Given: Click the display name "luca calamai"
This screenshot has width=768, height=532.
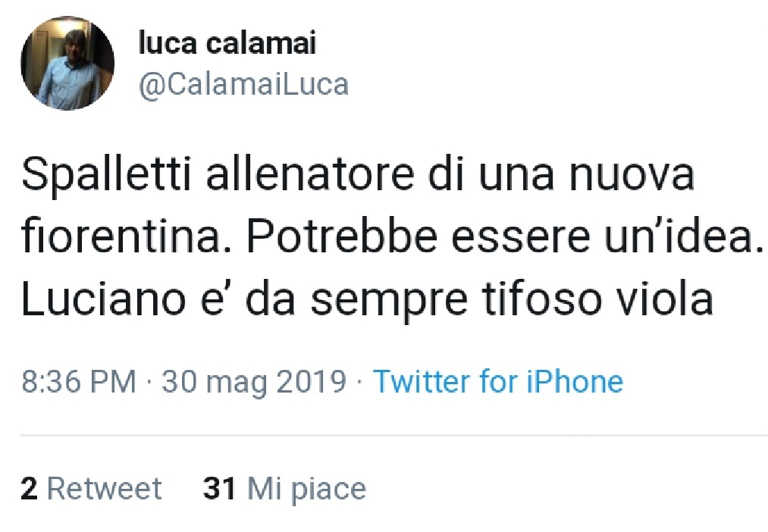Looking at the screenshot, I should coord(227,44).
